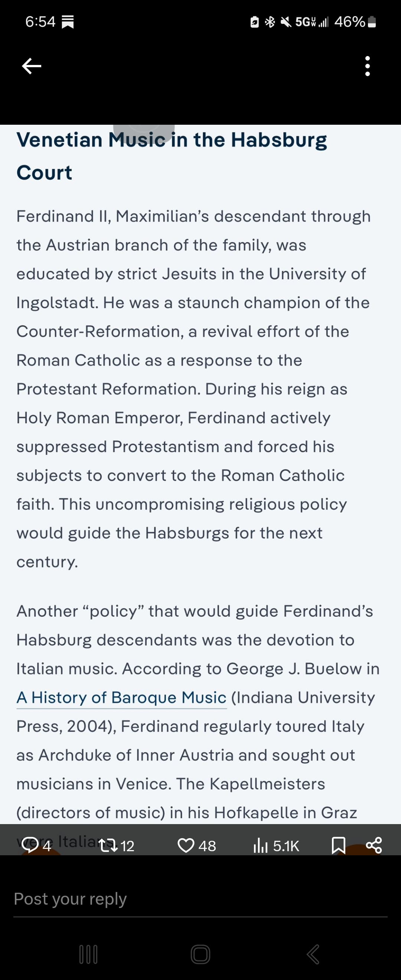Bookmark this post
The width and height of the screenshot is (401, 980).
point(339,845)
